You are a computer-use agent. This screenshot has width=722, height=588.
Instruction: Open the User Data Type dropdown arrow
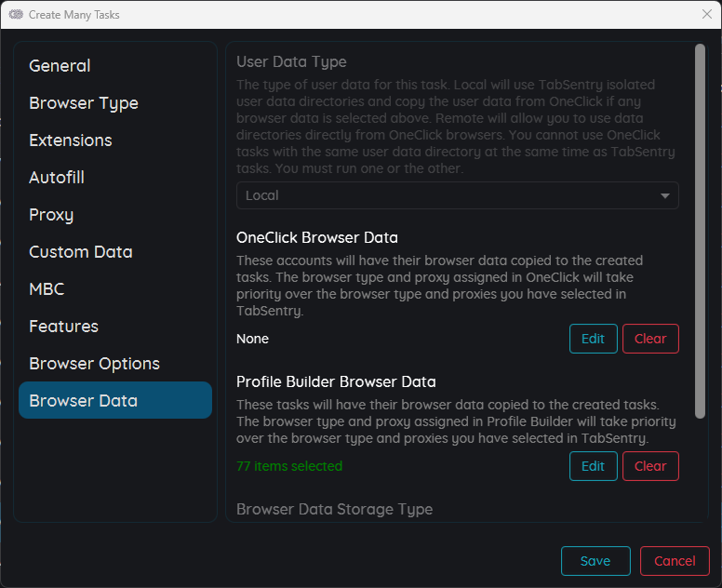click(664, 195)
